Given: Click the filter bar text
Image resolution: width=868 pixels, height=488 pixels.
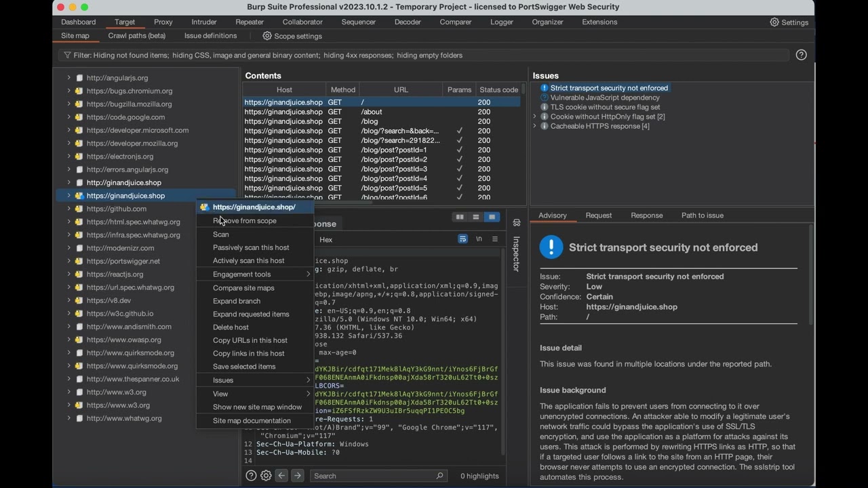Looking at the screenshot, I should coord(268,56).
